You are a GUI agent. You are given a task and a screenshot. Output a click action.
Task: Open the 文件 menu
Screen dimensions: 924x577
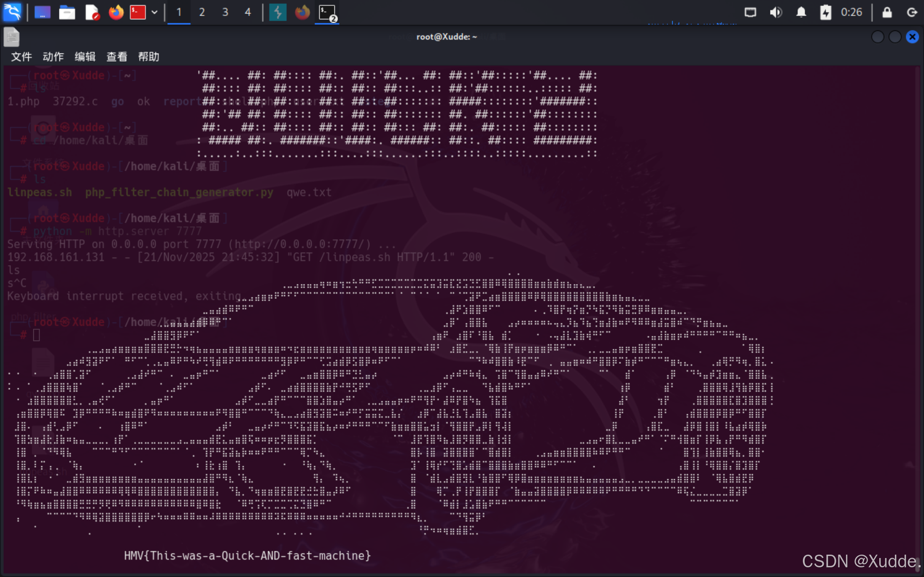click(x=21, y=56)
